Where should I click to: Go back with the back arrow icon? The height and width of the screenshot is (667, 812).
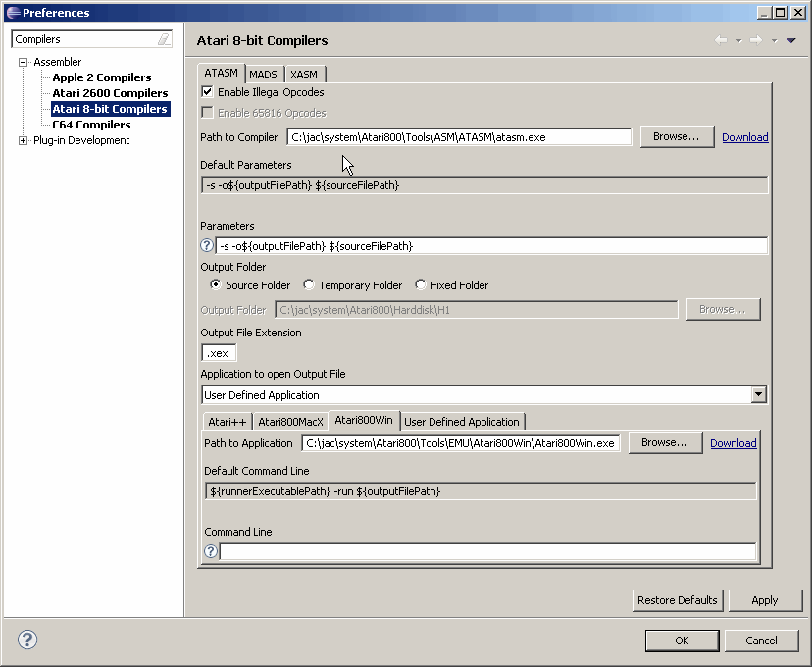pos(721,40)
